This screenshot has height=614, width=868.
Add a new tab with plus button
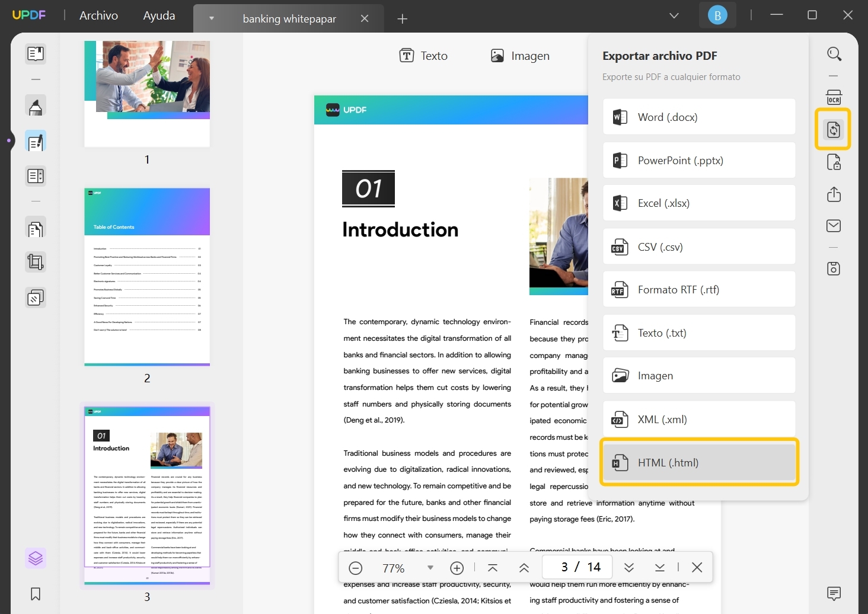403,19
